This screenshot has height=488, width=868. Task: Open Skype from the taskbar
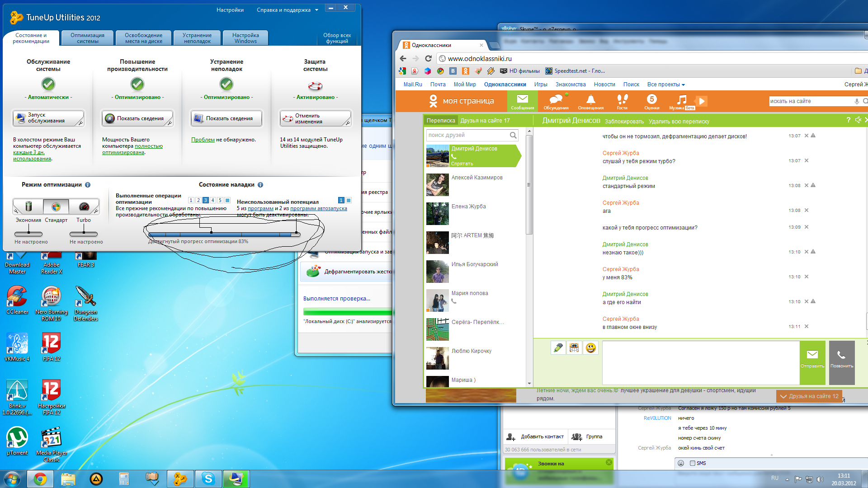(x=208, y=479)
